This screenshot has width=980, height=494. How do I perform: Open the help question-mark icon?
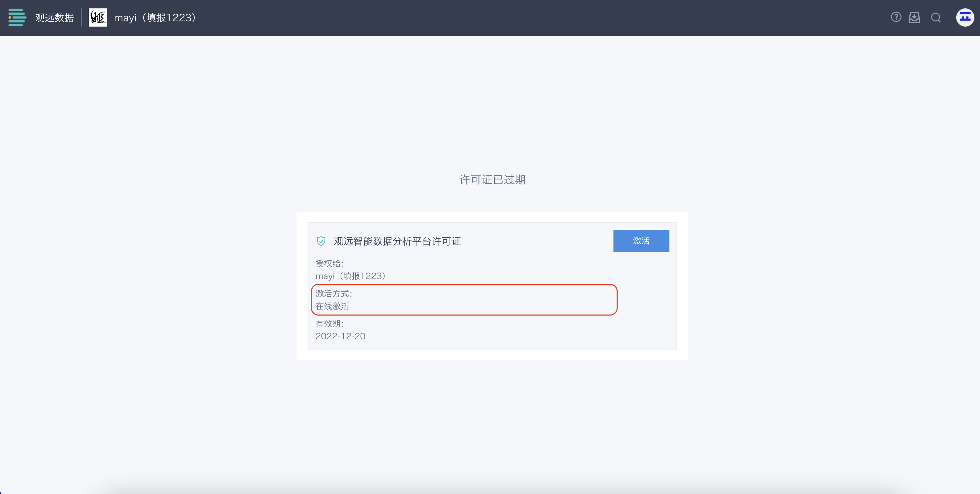pyautogui.click(x=896, y=17)
